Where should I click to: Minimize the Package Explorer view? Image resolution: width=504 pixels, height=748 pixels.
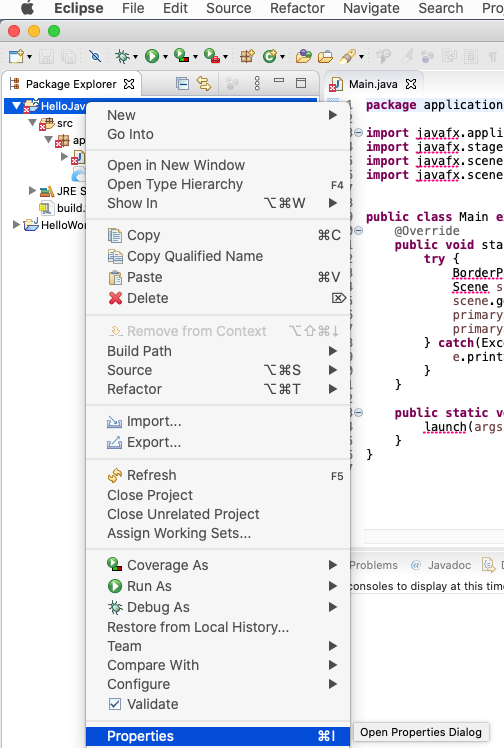pyautogui.click(x=279, y=81)
